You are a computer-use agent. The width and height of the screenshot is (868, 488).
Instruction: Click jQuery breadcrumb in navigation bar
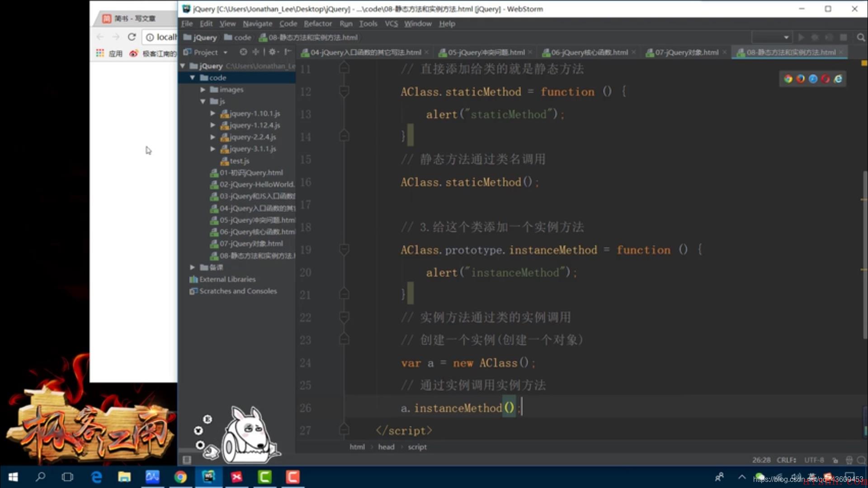(x=200, y=38)
